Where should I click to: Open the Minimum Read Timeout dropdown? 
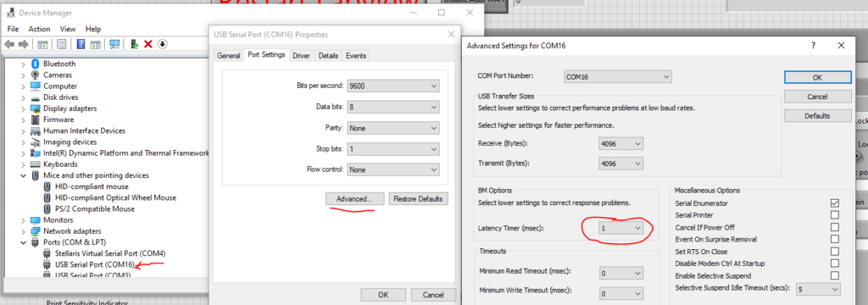[621, 273]
